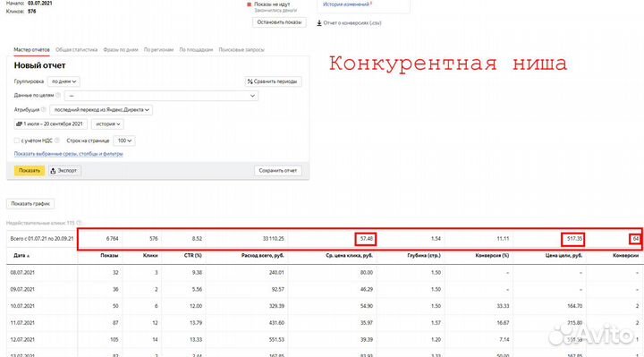Switch to Общая статистика tab
Viewport: 644px width, 357px height.
tap(76, 50)
